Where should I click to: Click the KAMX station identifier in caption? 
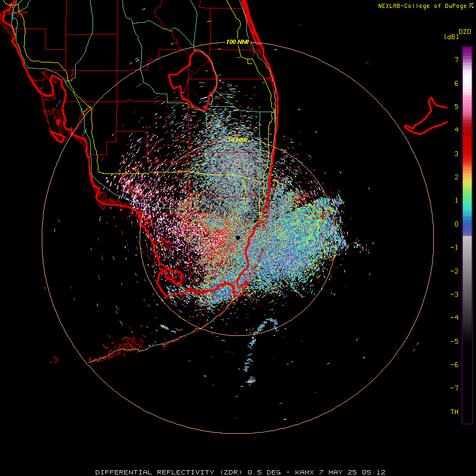(x=306, y=472)
